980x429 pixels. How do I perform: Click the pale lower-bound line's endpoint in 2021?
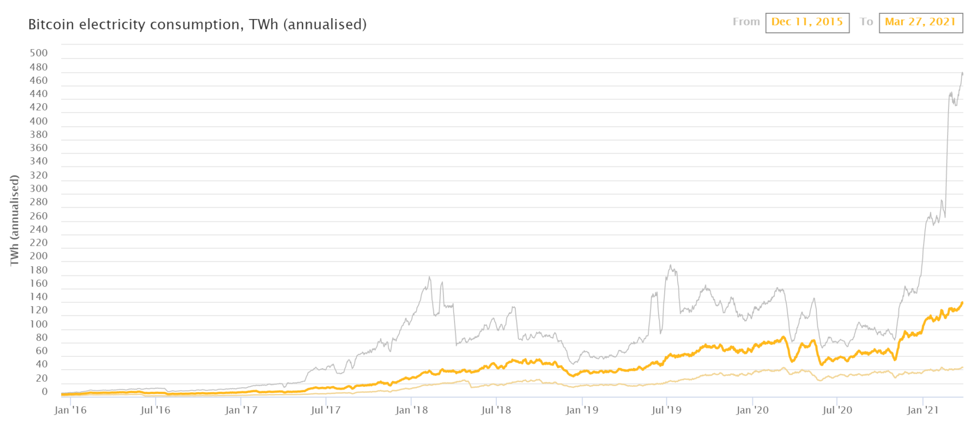962,367
